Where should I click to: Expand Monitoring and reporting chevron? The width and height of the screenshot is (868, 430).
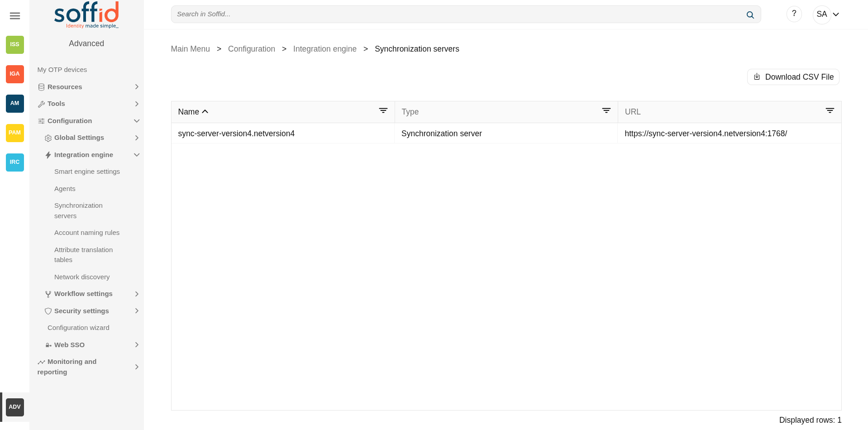tap(137, 367)
